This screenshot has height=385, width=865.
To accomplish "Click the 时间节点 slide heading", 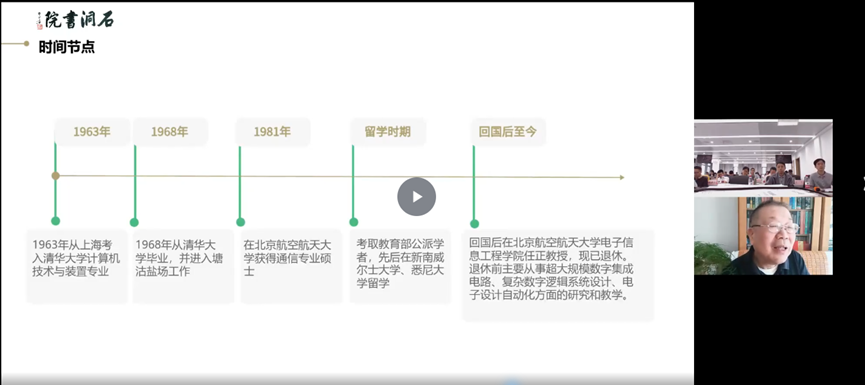I will tap(67, 47).
